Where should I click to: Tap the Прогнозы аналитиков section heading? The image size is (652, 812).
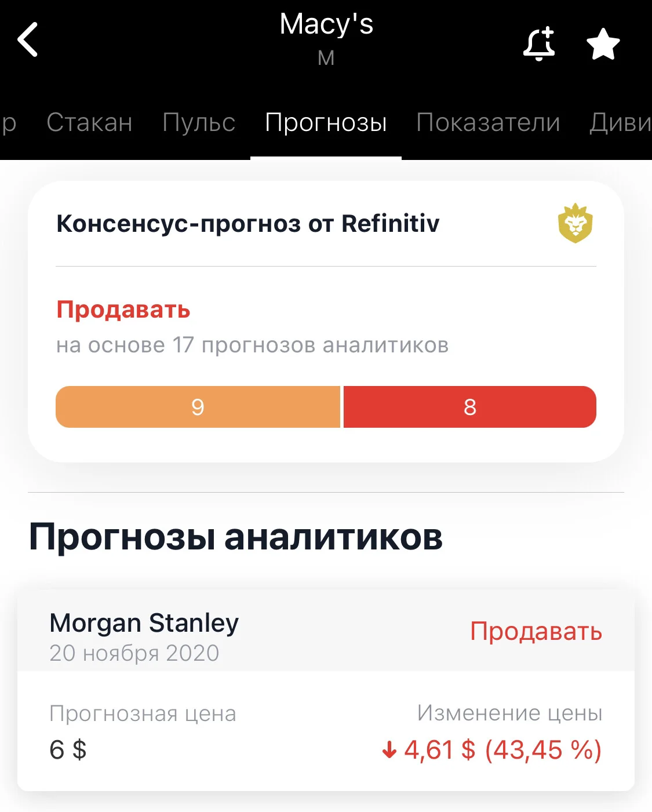coord(236,536)
